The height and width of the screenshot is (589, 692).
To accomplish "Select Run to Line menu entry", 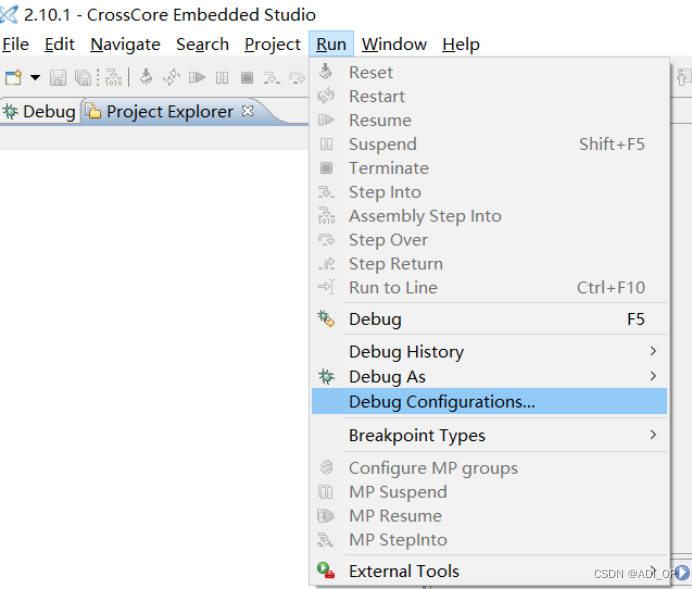I will click(x=489, y=288).
